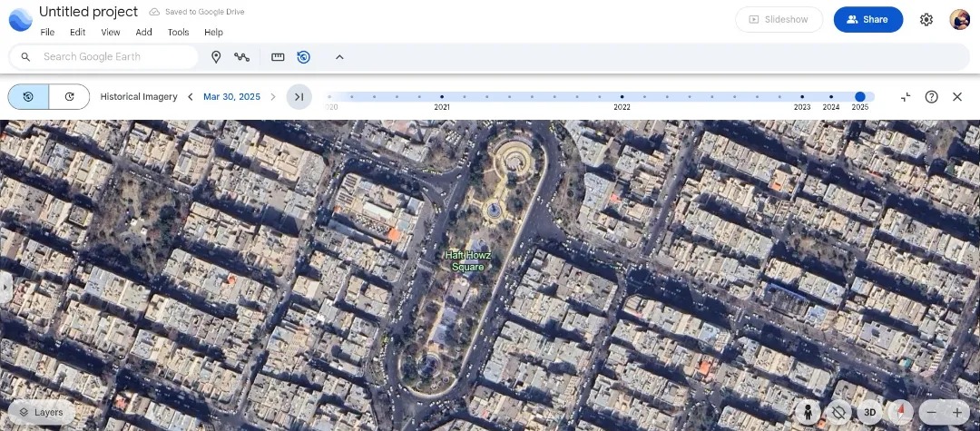Open the Add menu
This screenshot has width=980, height=431.
143,33
